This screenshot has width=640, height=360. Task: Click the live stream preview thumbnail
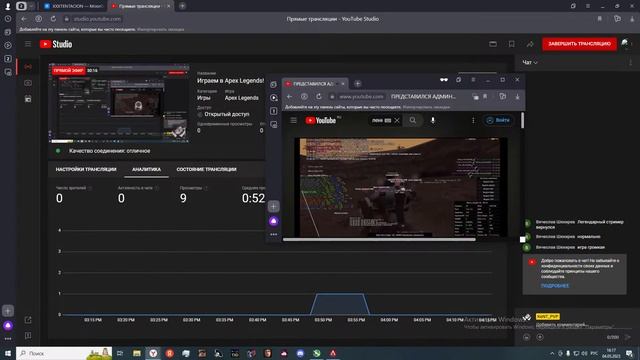(119, 103)
